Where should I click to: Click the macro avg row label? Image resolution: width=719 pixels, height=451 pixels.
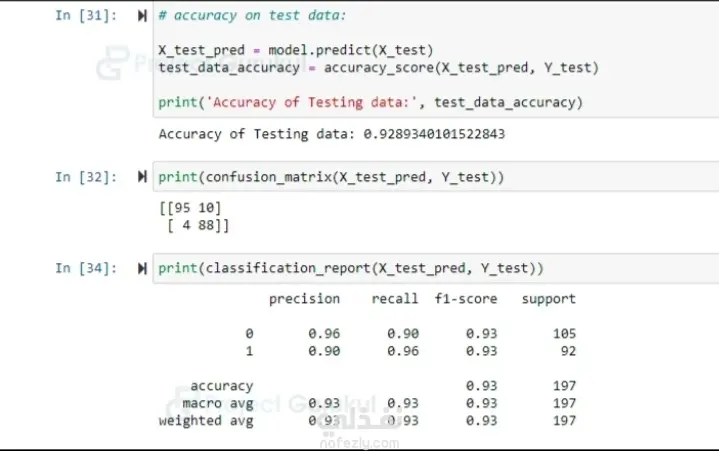pyautogui.click(x=218, y=404)
